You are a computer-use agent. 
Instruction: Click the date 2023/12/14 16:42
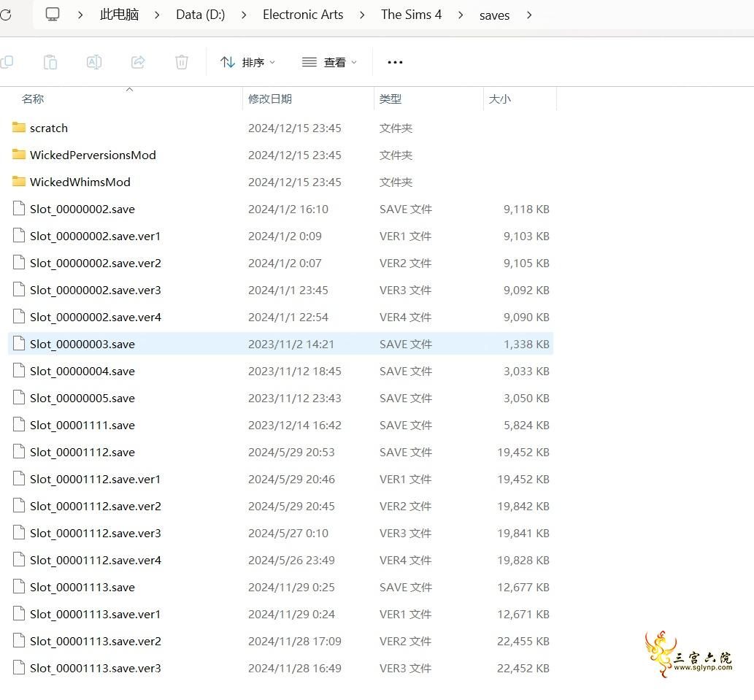click(x=294, y=425)
